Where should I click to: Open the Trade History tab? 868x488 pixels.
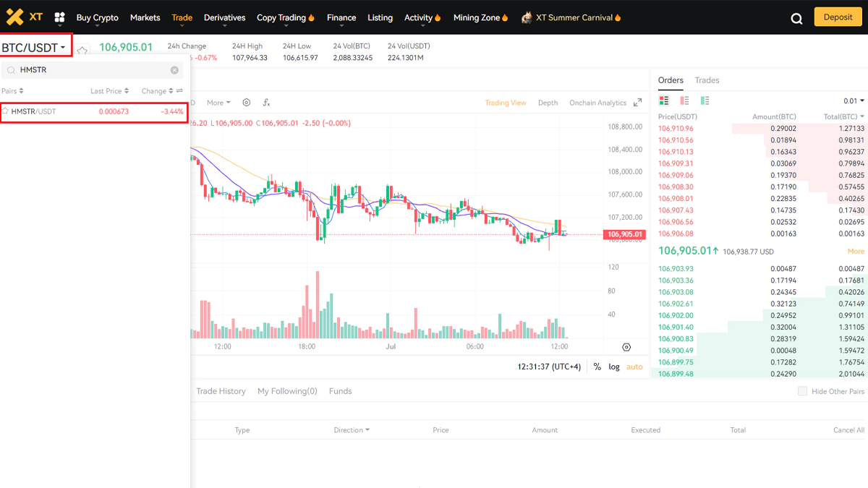221,391
